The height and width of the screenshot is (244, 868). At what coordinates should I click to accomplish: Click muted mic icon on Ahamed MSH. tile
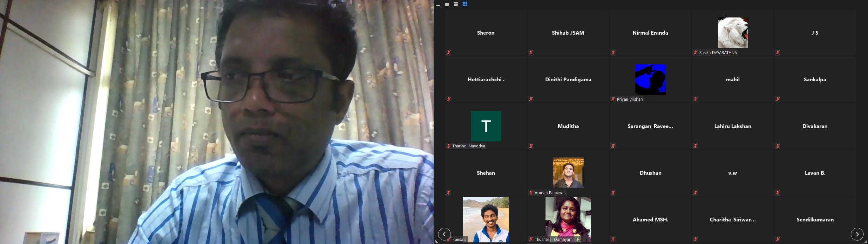(x=613, y=239)
